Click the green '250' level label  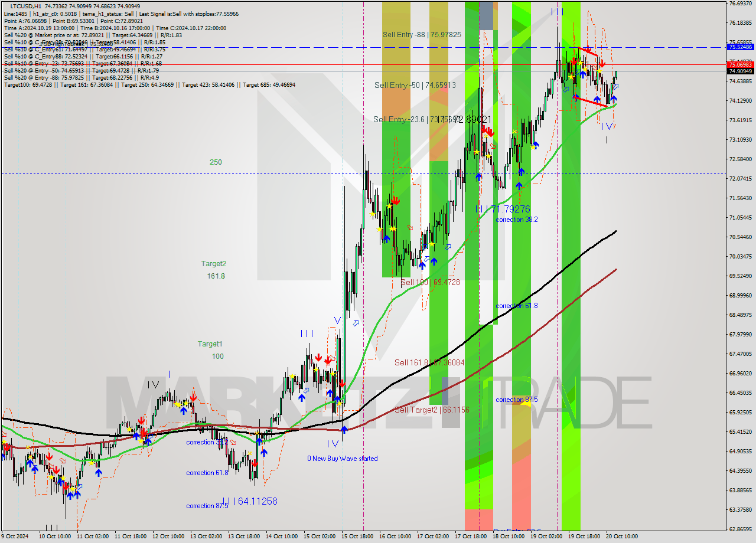(216, 162)
